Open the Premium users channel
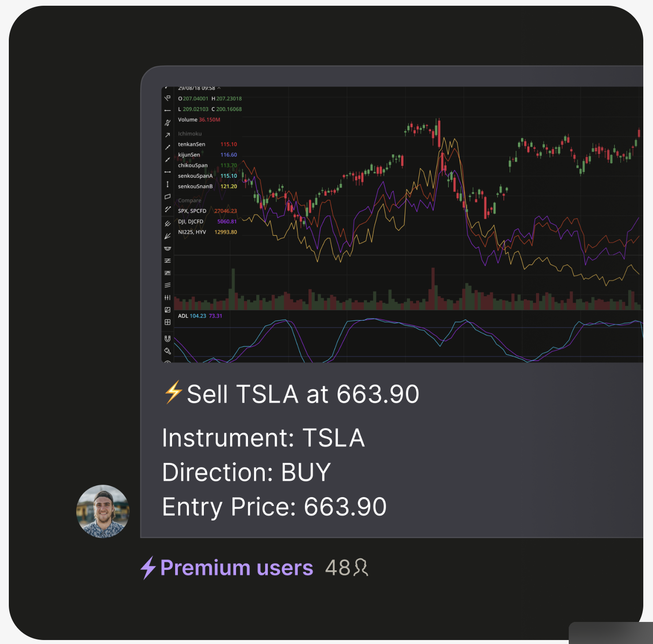Image resolution: width=653 pixels, height=644 pixels. pos(236,568)
